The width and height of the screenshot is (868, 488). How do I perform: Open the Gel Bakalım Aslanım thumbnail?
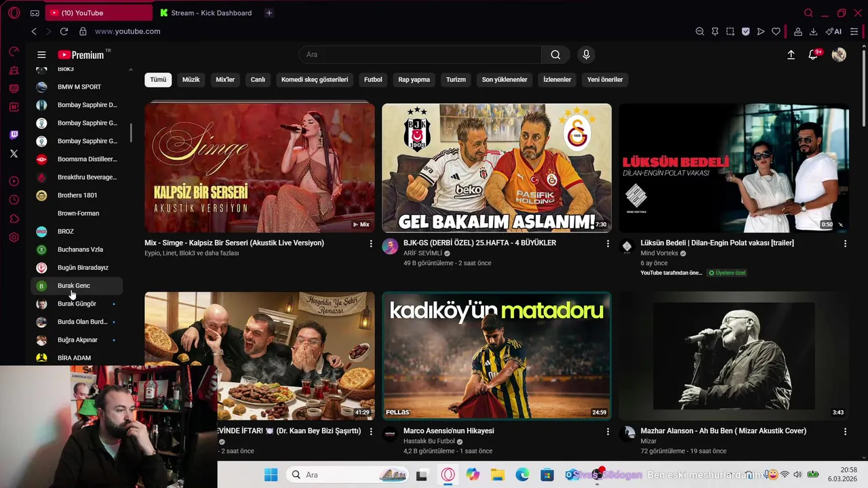[x=496, y=168]
